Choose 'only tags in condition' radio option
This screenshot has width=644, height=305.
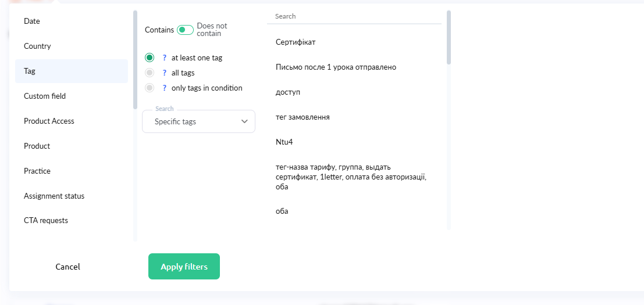coord(150,88)
